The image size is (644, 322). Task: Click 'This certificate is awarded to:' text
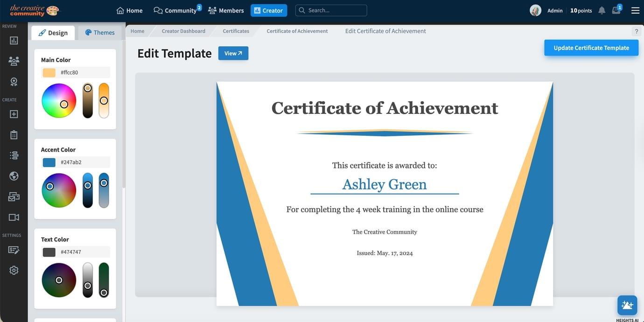[x=385, y=165]
